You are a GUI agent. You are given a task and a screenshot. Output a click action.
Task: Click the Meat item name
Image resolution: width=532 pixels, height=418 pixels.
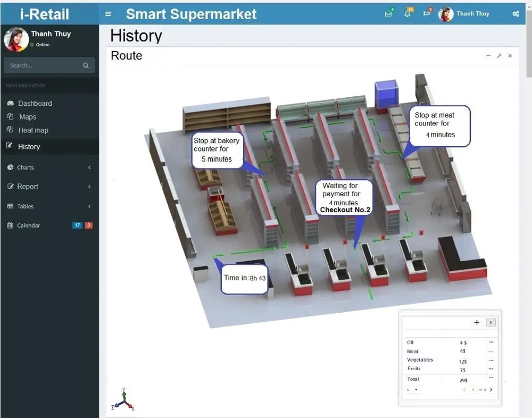point(413,352)
